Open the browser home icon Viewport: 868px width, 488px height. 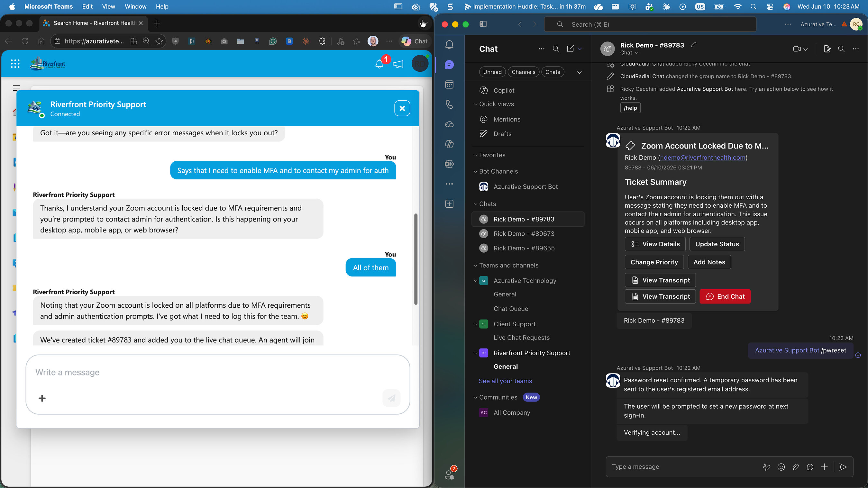[41, 41]
